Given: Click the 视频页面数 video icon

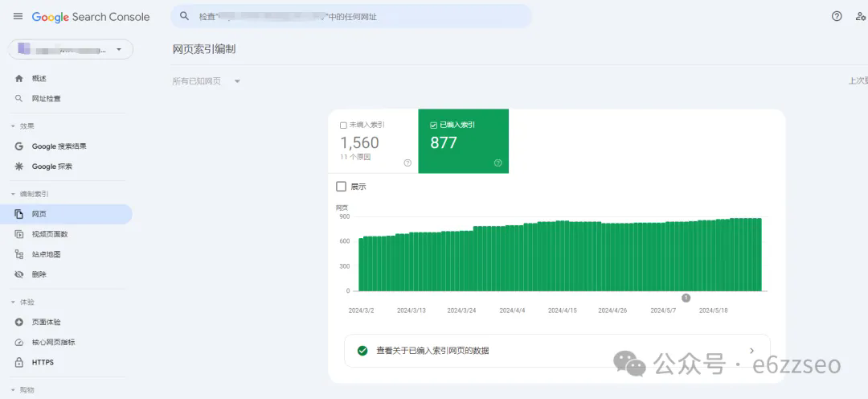Looking at the screenshot, I should pos(18,234).
